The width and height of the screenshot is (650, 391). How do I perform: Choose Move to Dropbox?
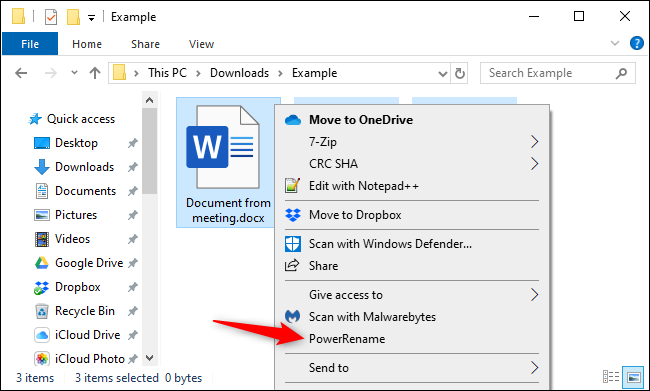[412, 215]
